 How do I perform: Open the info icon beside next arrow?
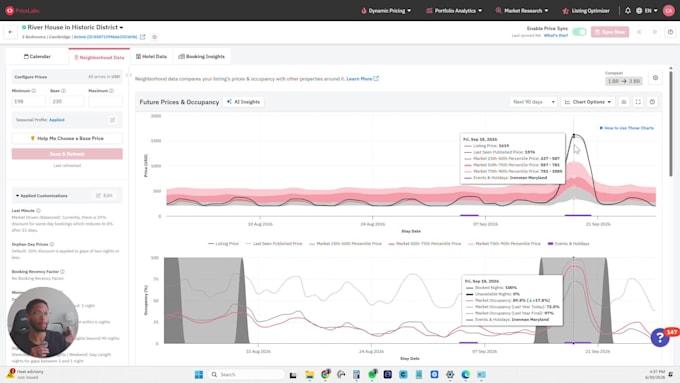[x=670, y=32]
